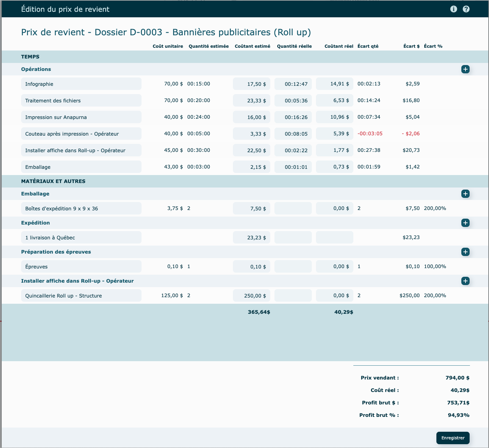This screenshot has height=448, width=489.
Task: Click Installer affiche operation estimated cost field
Action: click(x=251, y=150)
